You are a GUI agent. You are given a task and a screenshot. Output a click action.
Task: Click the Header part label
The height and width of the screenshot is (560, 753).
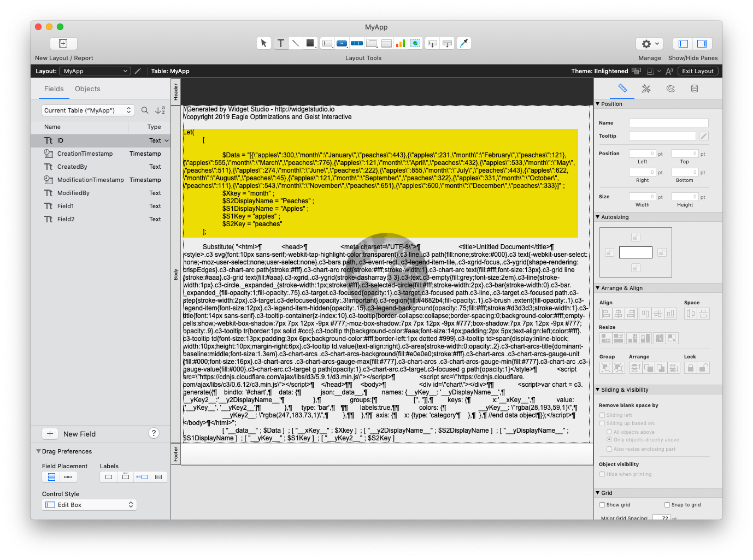pos(176,92)
